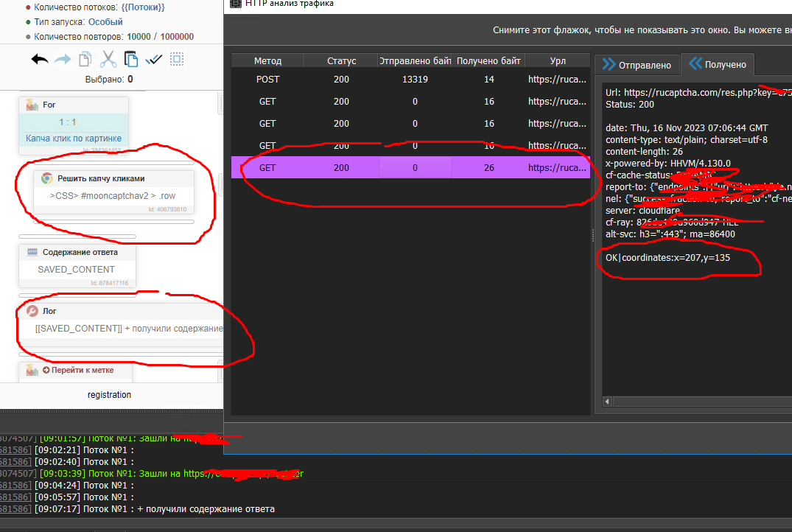Sort by the Статус column header
This screenshot has height=532, width=792.
tap(341, 60)
